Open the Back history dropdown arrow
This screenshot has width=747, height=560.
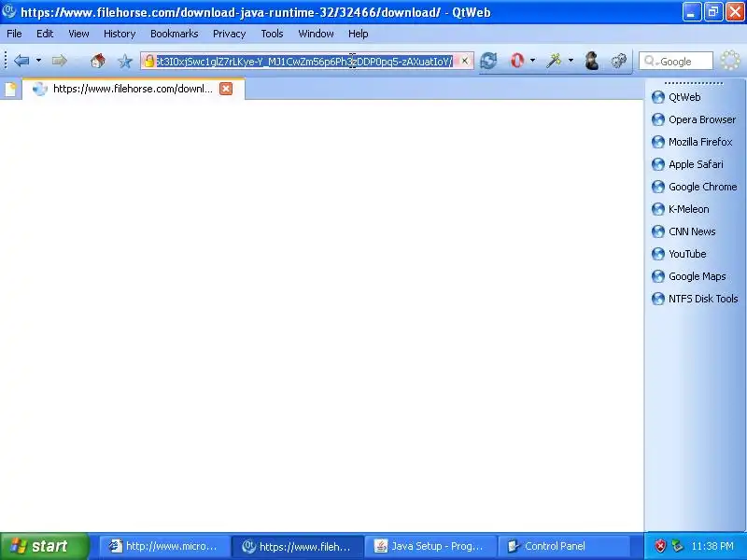coord(38,61)
